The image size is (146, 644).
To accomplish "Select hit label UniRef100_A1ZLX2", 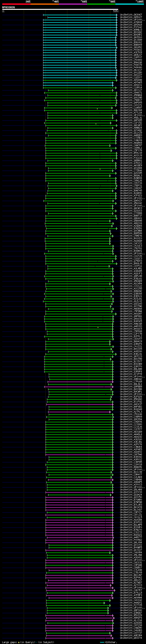I will tap(131, 301).
